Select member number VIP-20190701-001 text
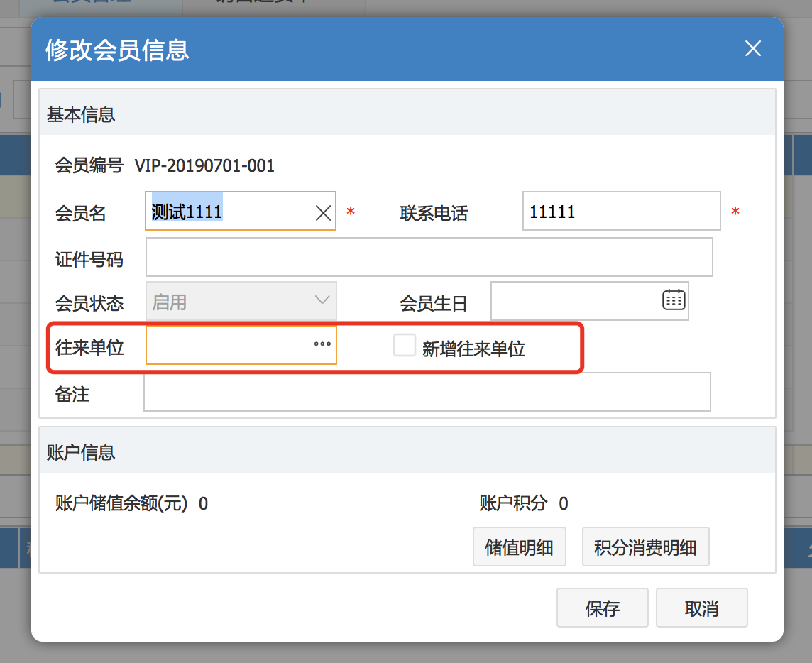812x663 pixels. [x=204, y=166]
